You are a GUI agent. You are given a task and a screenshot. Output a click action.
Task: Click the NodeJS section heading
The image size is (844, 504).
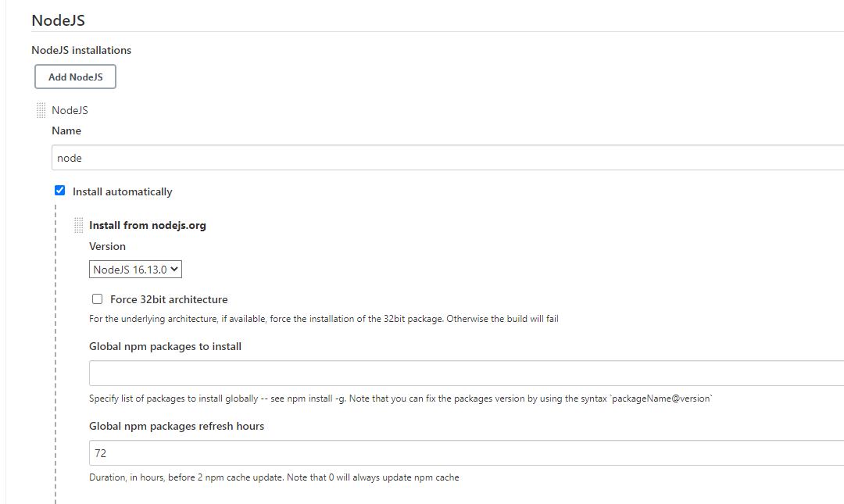point(58,20)
